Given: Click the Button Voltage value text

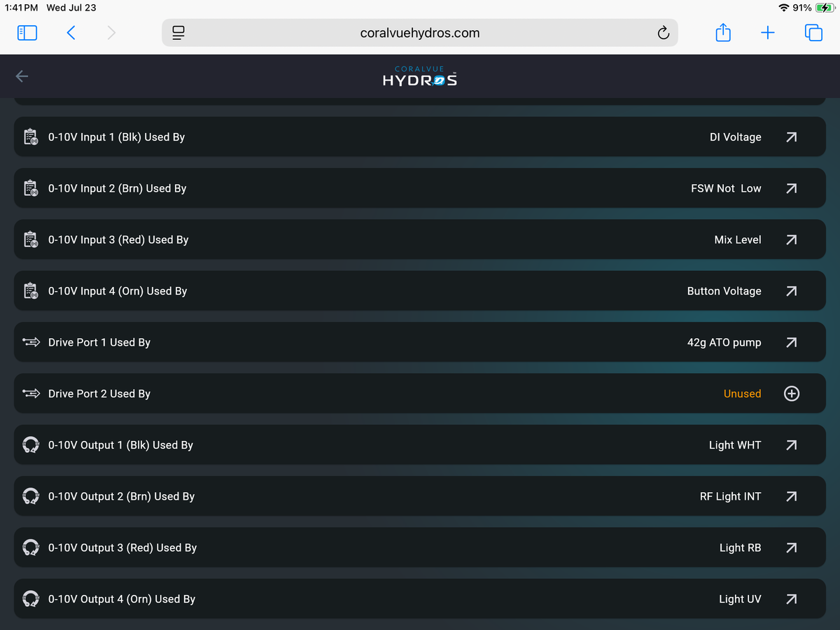Looking at the screenshot, I should [x=724, y=291].
